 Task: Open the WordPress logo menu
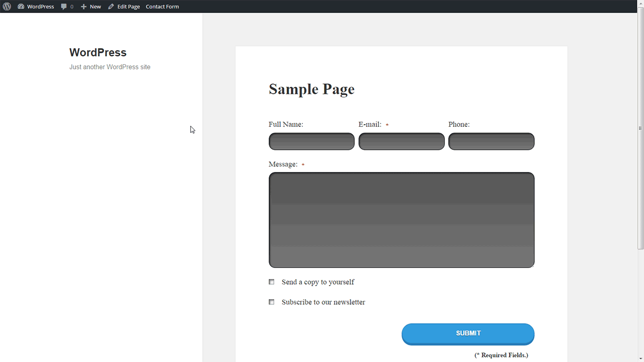pos(7,7)
